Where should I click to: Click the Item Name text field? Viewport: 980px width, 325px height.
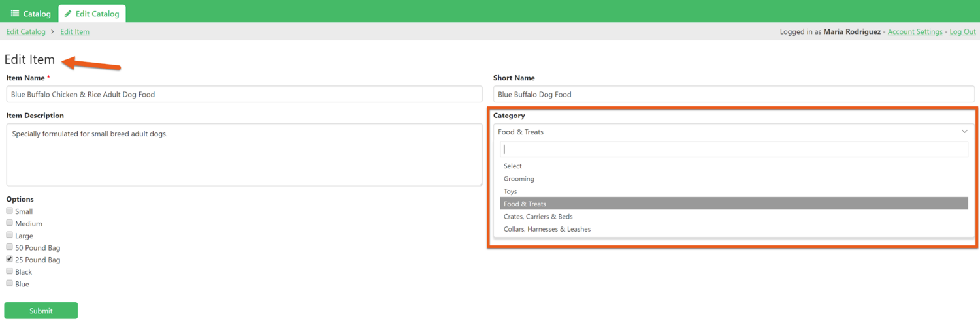point(244,95)
